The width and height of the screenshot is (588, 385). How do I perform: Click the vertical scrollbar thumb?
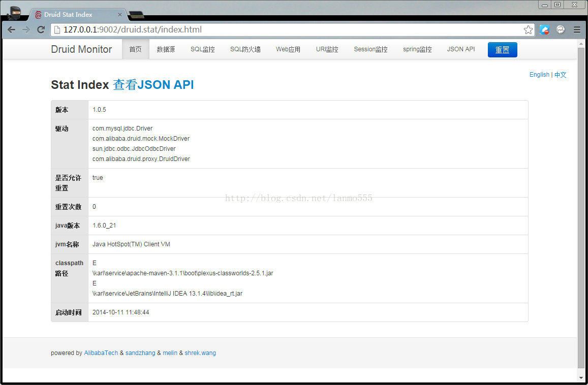tap(581, 208)
